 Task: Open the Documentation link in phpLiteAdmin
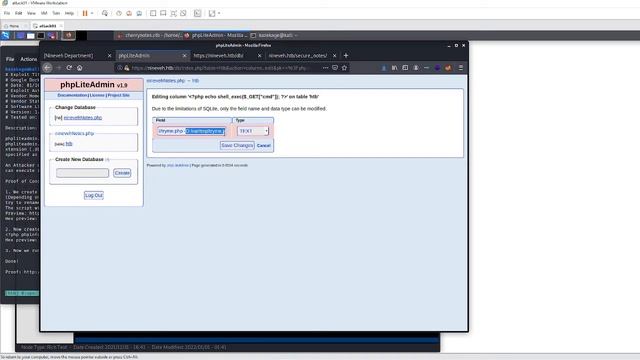pyautogui.click(x=72, y=95)
